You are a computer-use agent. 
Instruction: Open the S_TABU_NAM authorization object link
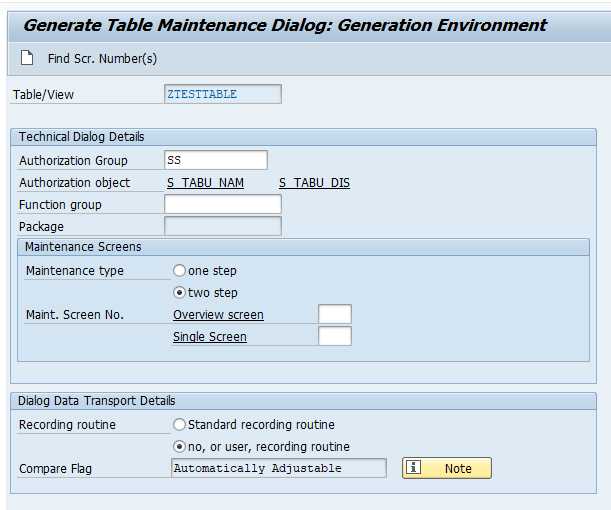205,183
